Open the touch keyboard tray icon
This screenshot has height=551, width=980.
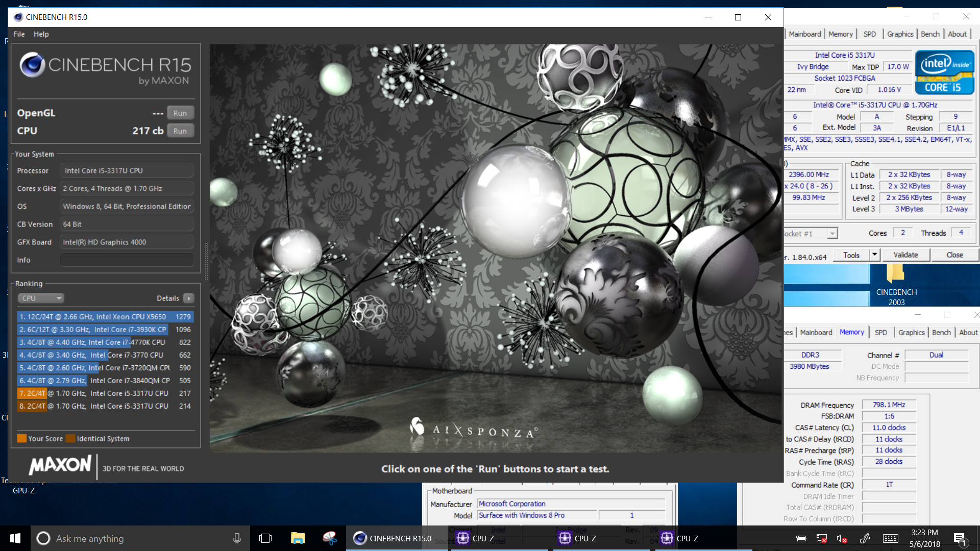tap(891, 538)
